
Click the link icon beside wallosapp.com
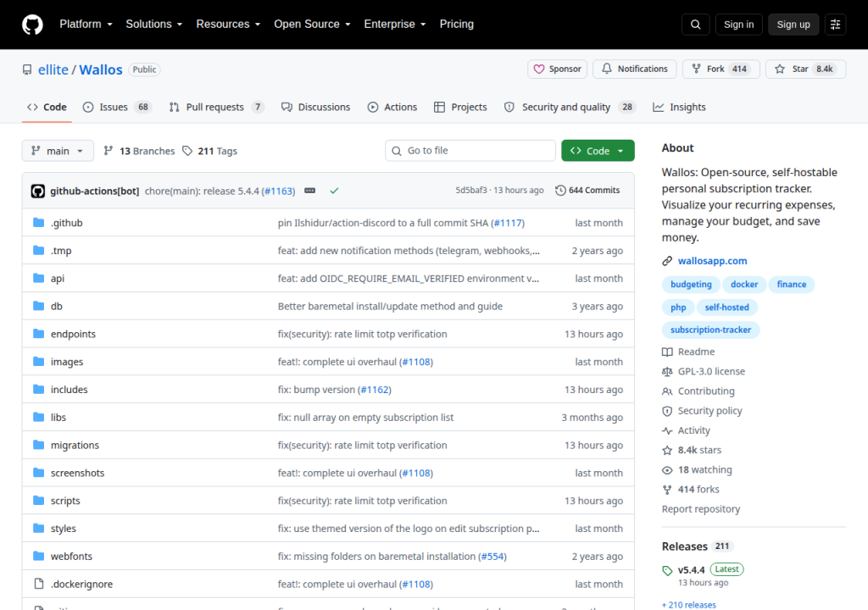click(x=667, y=261)
